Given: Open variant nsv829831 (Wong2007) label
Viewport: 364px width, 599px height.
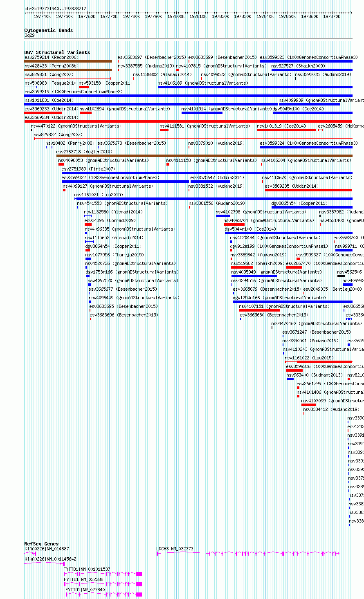Looking at the screenshot, I should [x=49, y=74].
